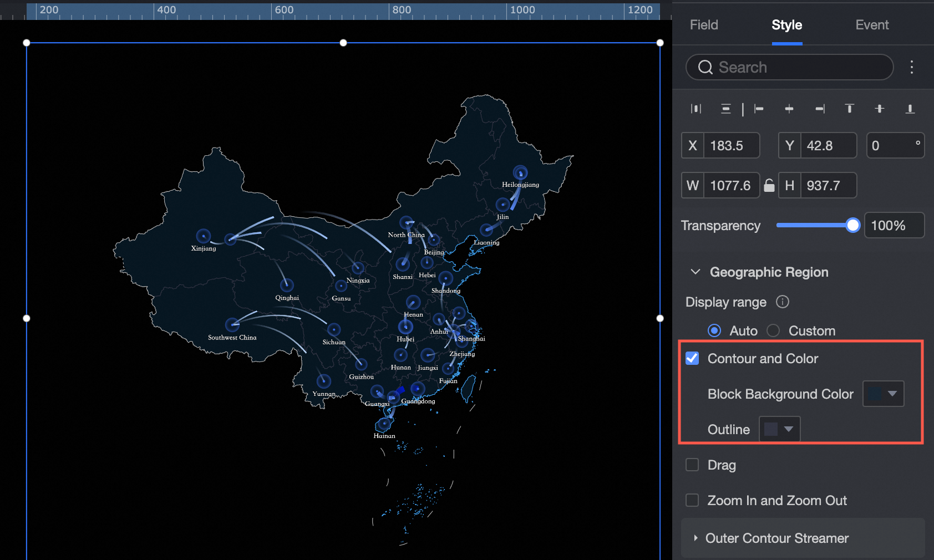
Task: Select the marker above the Xinjiang label
Action: coord(204,236)
